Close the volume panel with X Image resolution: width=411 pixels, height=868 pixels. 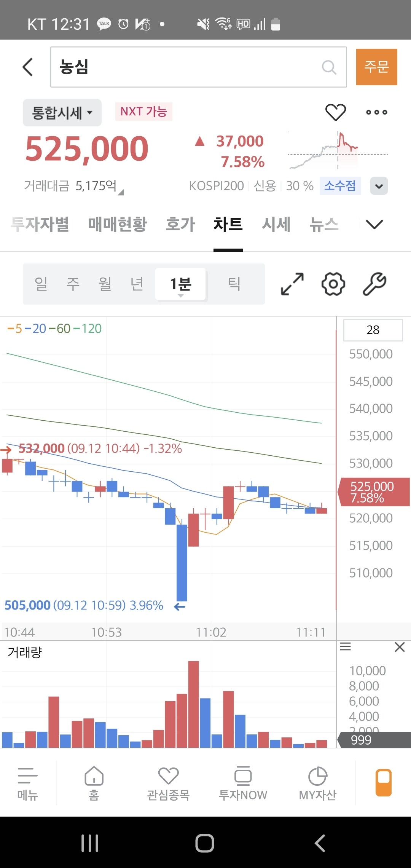(400, 647)
